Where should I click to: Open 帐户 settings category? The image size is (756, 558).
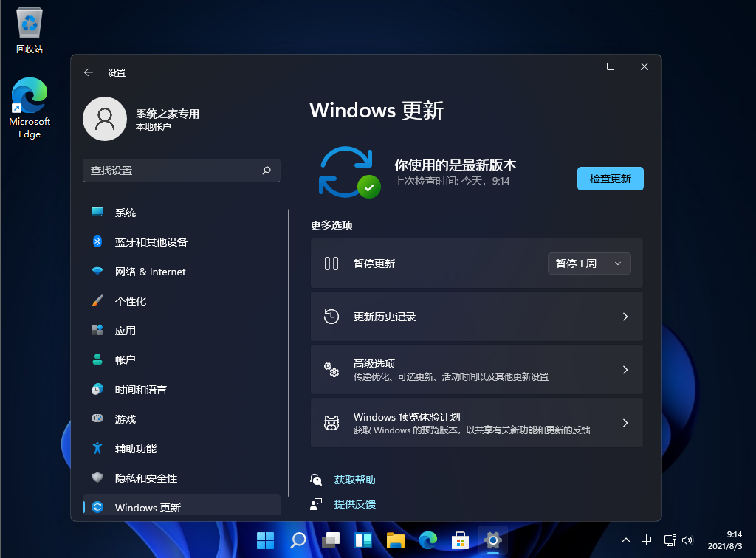pyautogui.click(x=182, y=360)
